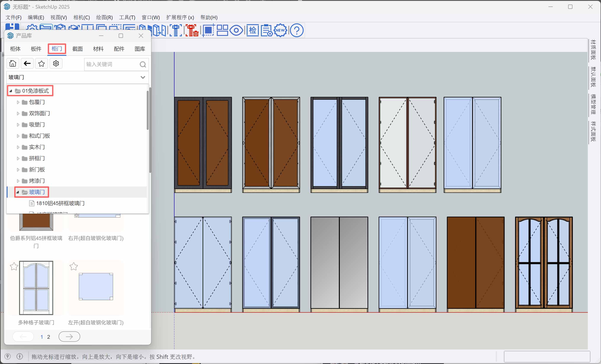Click the home icon in product library
The height and width of the screenshot is (364, 601).
[13, 64]
